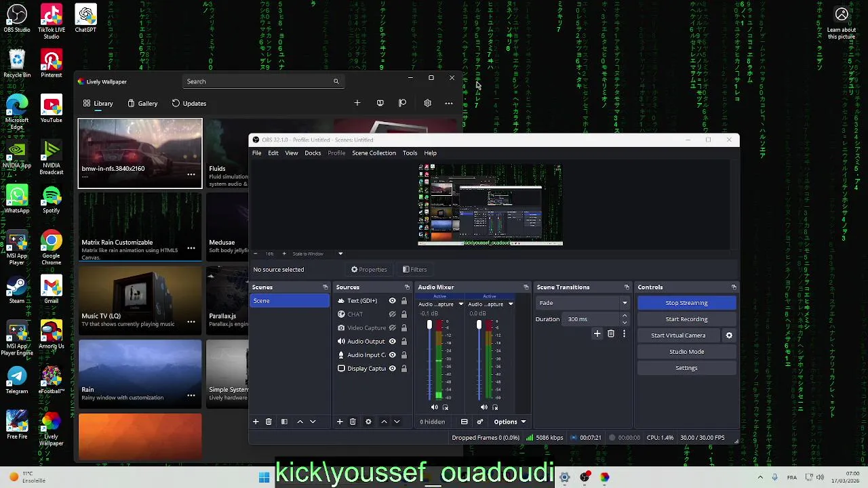Adjust first audio channel volume fader

pos(429,326)
